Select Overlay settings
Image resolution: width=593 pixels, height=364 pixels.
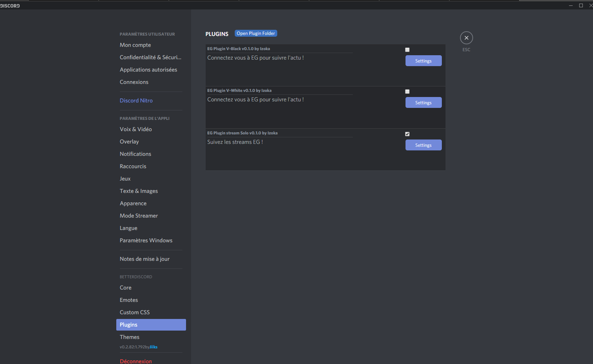[151, 142]
